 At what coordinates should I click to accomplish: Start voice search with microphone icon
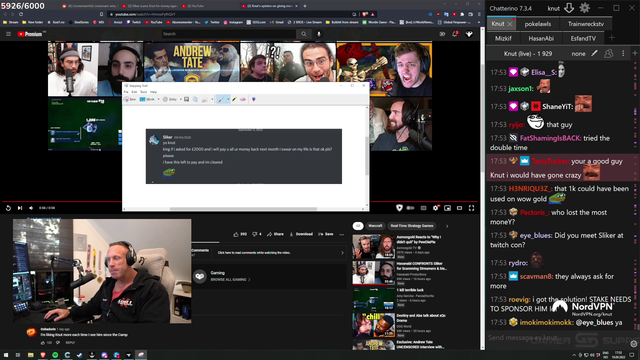(319, 34)
